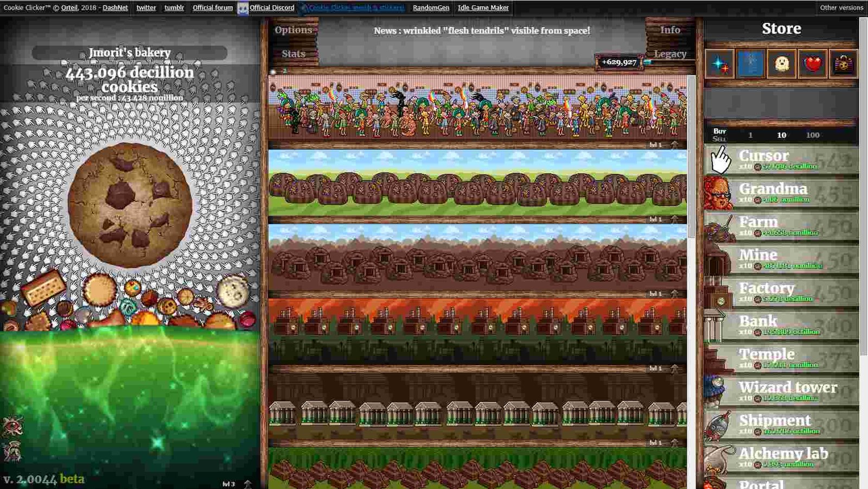868x489 pixels.
Task: Level up the big cookie lvl 3 arrow
Action: (x=247, y=484)
